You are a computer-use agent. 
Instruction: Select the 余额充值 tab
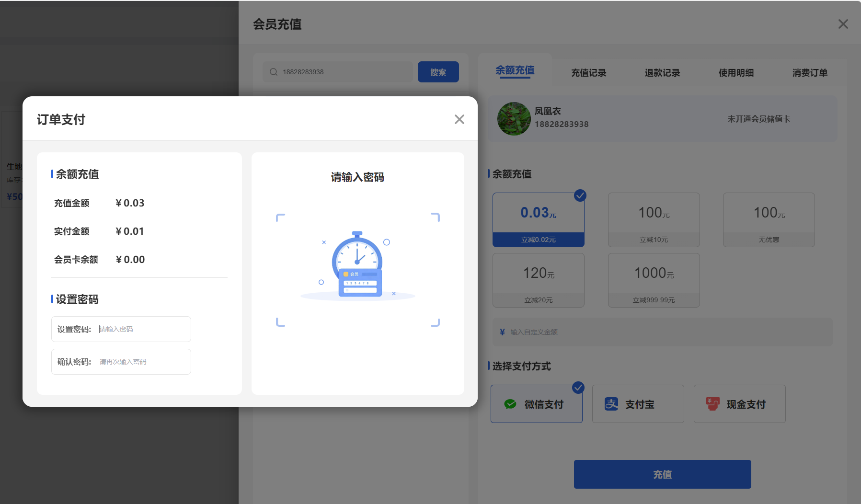515,70
